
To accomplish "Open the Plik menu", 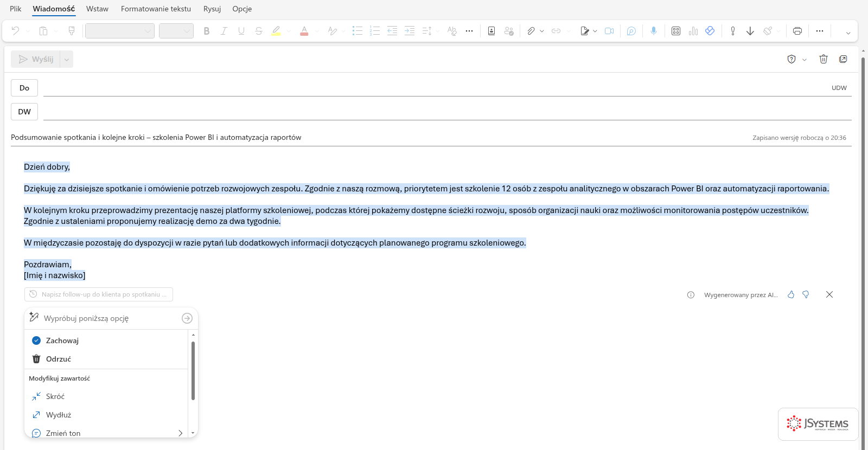I will (16, 9).
